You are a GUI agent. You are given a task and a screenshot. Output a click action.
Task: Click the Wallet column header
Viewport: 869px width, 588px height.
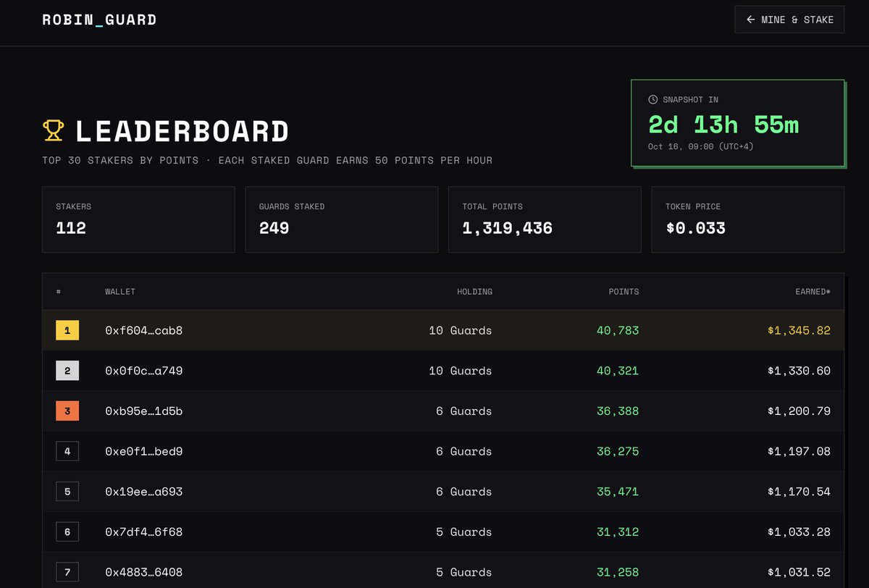click(120, 292)
